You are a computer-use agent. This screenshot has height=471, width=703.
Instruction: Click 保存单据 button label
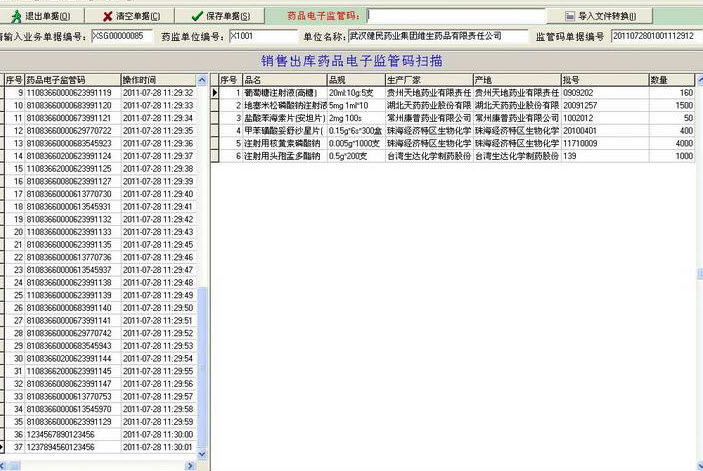pyautogui.click(x=228, y=17)
